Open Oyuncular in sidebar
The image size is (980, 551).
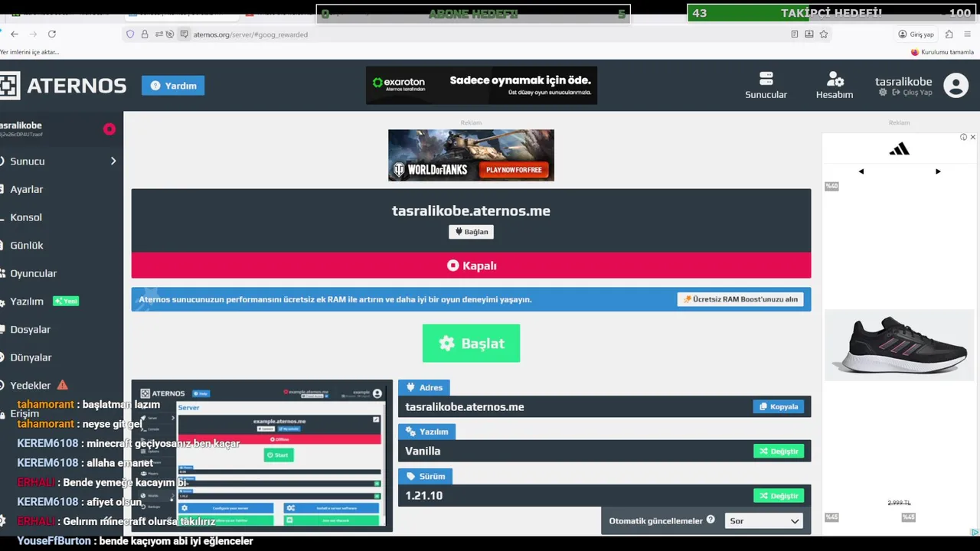coord(34,273)
